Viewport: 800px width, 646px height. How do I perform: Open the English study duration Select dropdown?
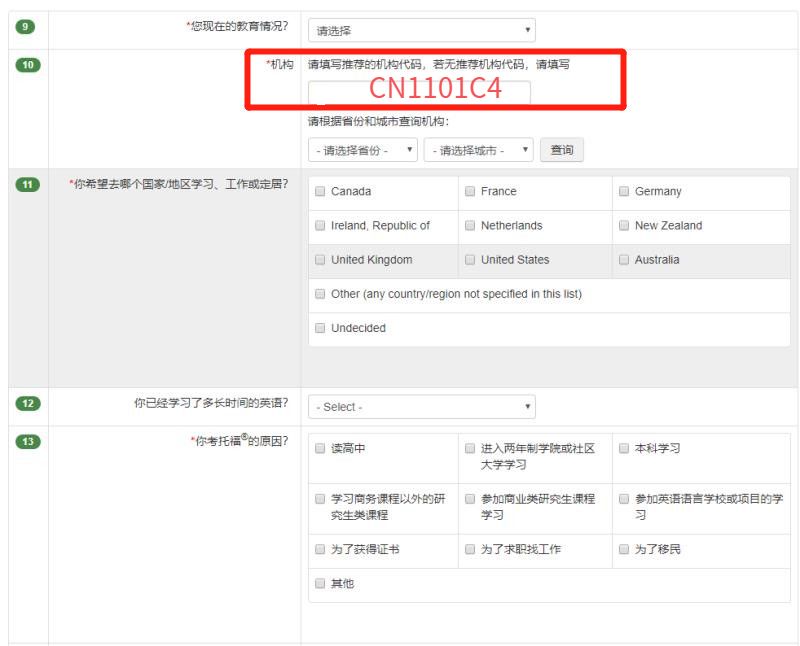coord(422,407)
